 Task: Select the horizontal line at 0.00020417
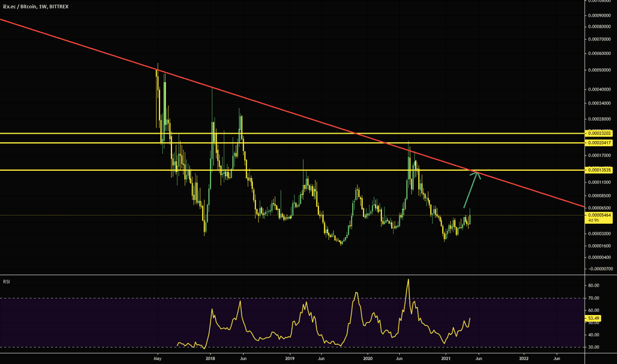(293, 143)
